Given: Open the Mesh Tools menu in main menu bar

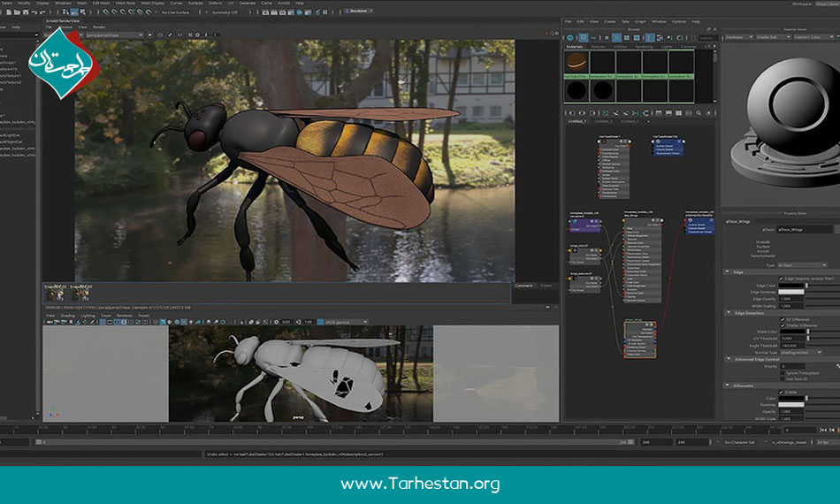Looking at the screenshot, I should pos(125,4).
